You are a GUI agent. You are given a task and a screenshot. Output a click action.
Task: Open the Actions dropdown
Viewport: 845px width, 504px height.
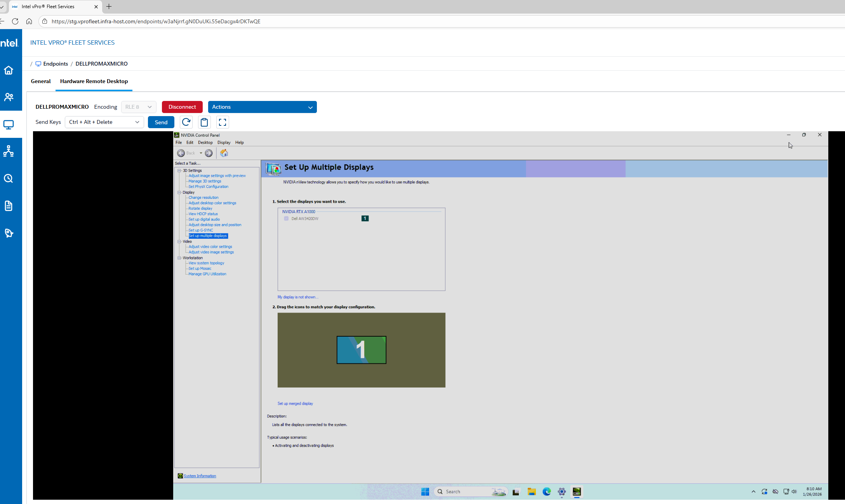[263, 107]
